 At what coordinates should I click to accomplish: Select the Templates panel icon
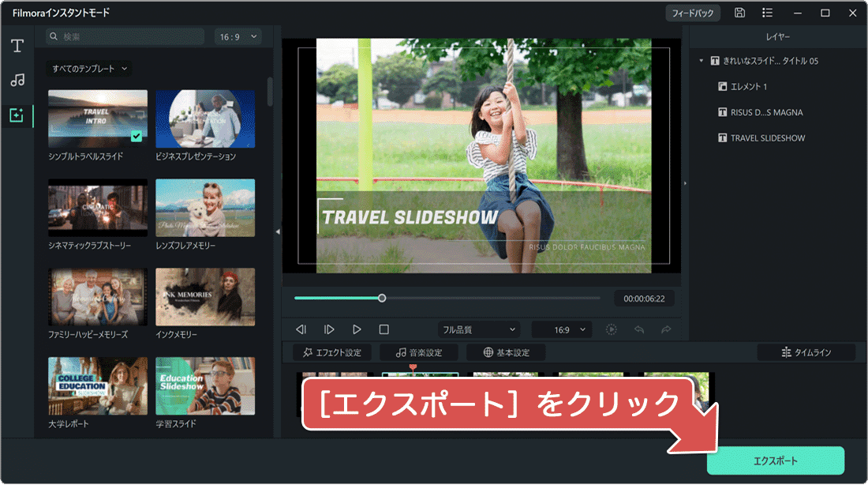(16, 112)
